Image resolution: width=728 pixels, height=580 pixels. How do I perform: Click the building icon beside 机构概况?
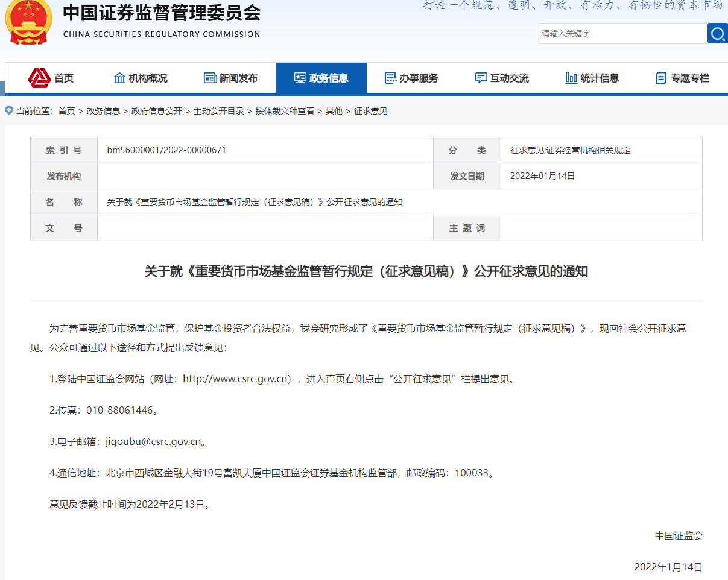tap(119, 78)
